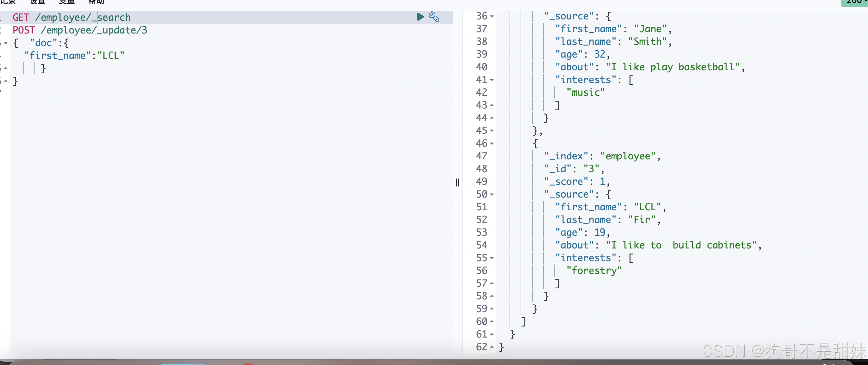Screen dimensions: 868x365
Task: Place cursor on "first_name":"LCL" in request editor
Action: point(74,56)
